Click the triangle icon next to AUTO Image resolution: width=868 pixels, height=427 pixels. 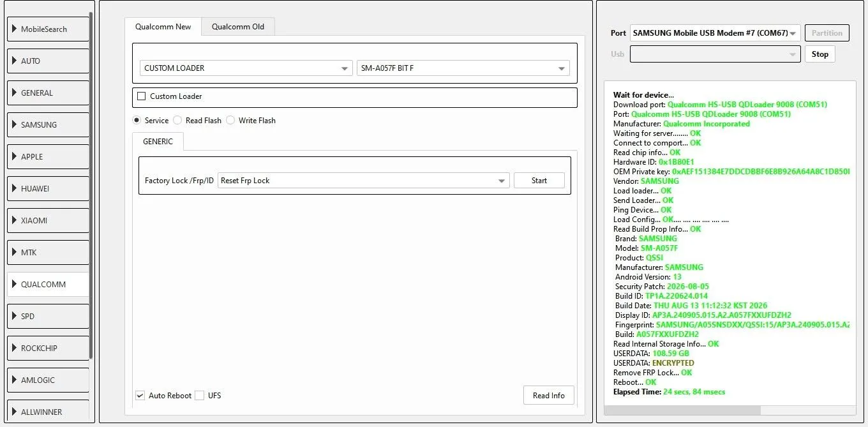tap(15, 61)
